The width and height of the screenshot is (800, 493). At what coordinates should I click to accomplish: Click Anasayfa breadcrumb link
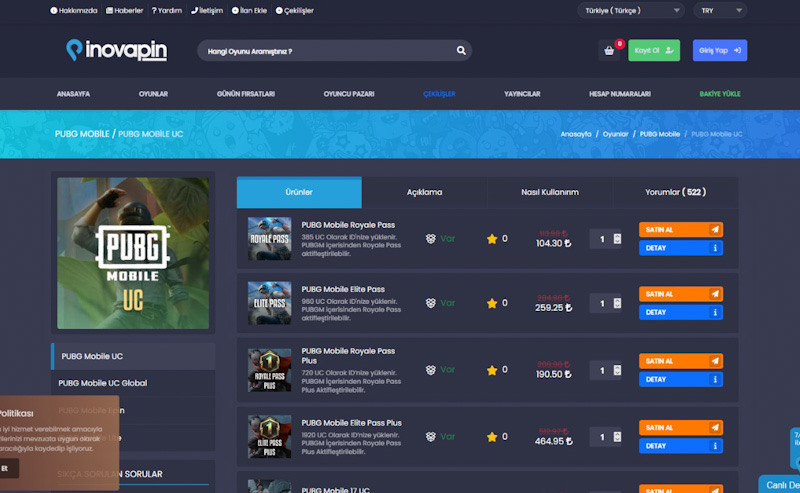[576, 134]
